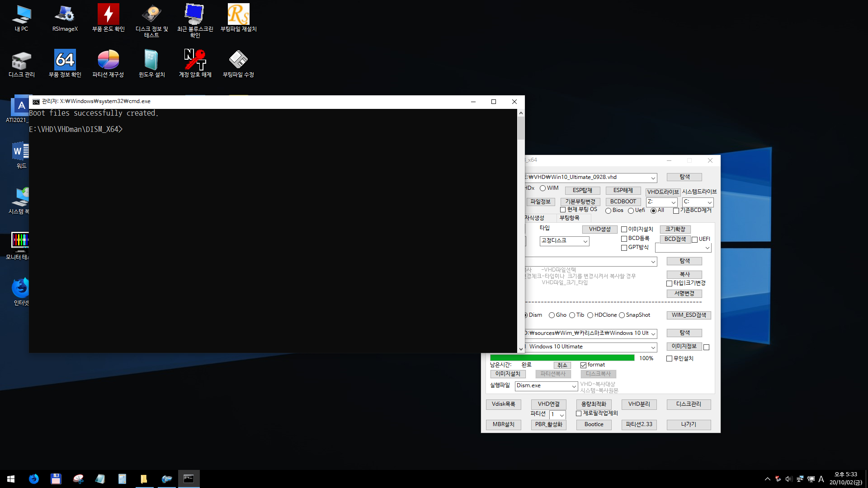Open the 부품 정보 확인 (64) icon
868x488 pixels.
coord(65,64)
